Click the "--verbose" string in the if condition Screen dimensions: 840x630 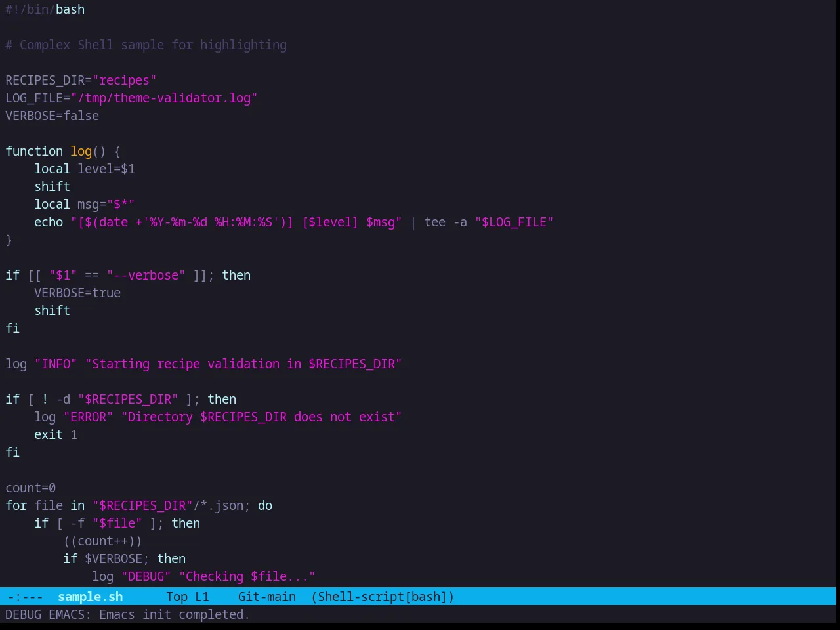coord(146,275)
